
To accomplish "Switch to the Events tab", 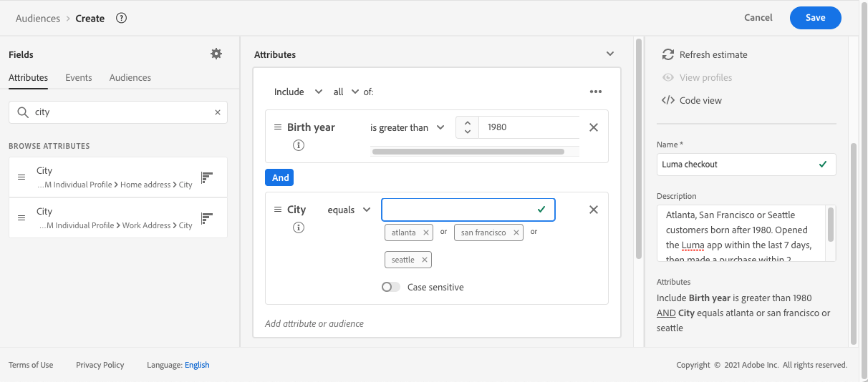I will (79, 77).
